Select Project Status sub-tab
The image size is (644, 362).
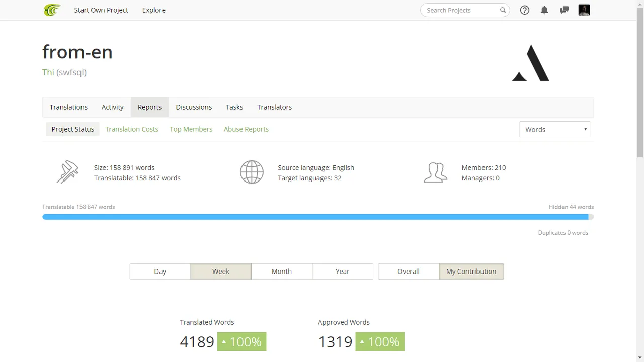pos(73,129)
